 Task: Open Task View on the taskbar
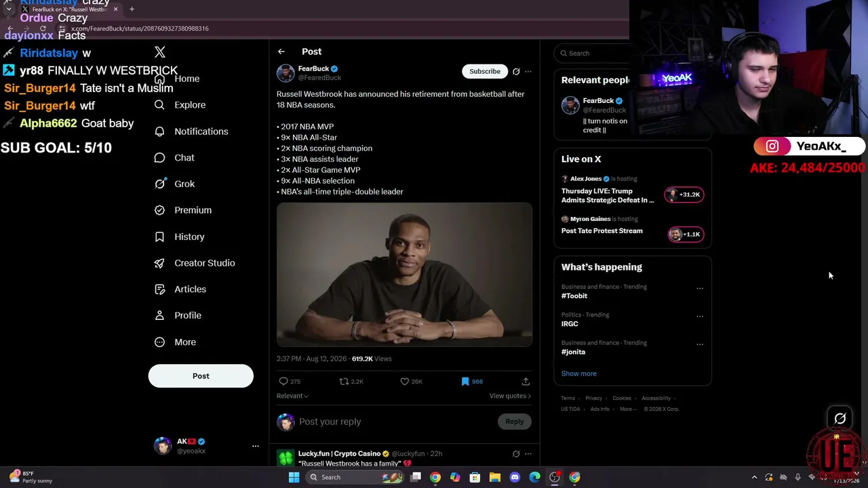416,477
